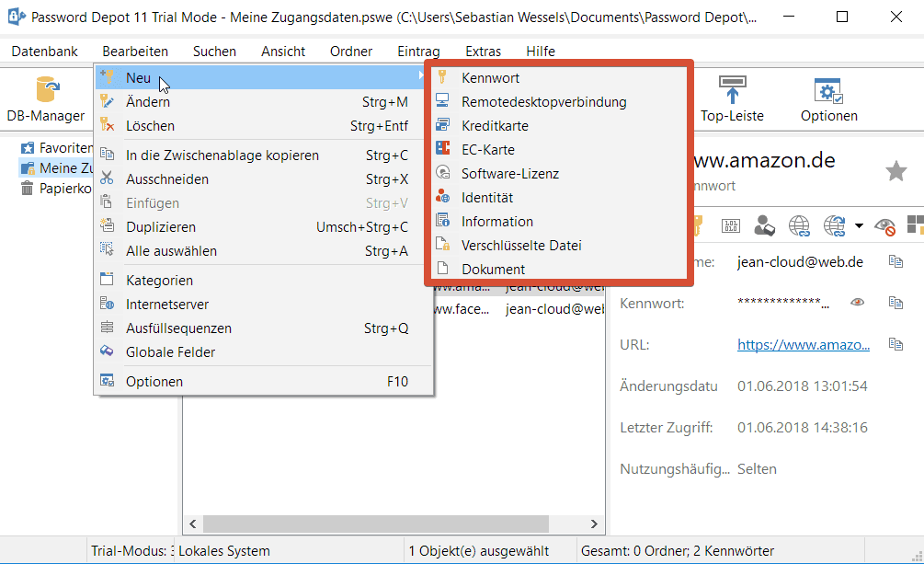Click the Gesamt: 0 Ordner; 2 Kennwörter status

click(677, 550)
